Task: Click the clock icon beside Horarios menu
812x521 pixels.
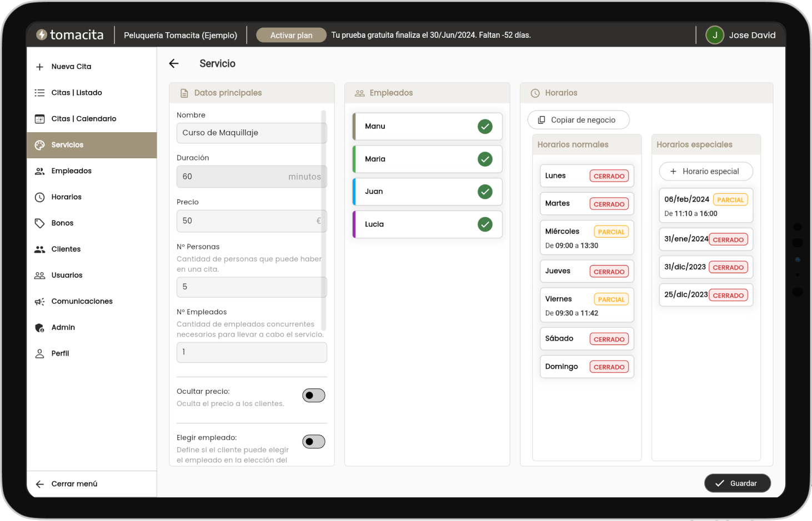Action: tap(39, 197)
